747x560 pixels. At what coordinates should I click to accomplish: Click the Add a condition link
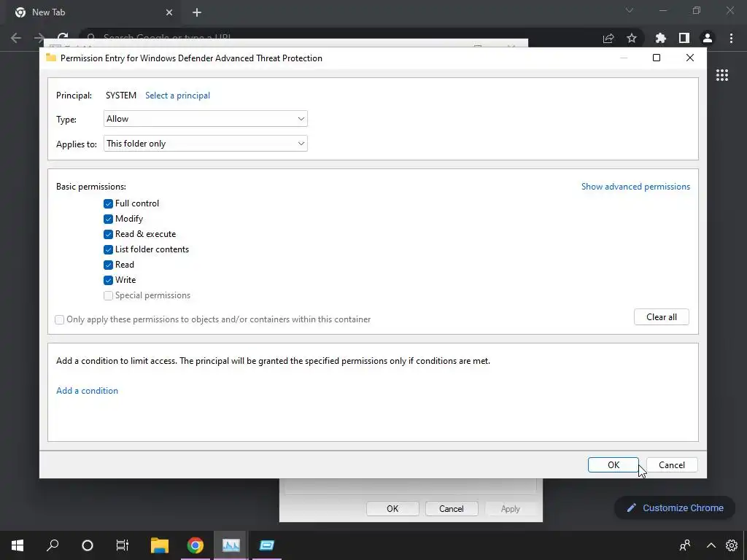88,391
